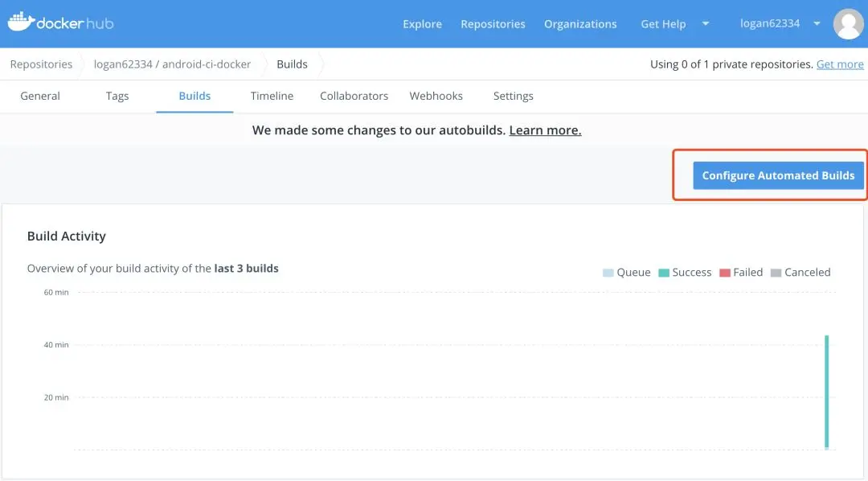Screen dimensions: 868x481
Task: Select the Builds tab
Action: [194, 96]
